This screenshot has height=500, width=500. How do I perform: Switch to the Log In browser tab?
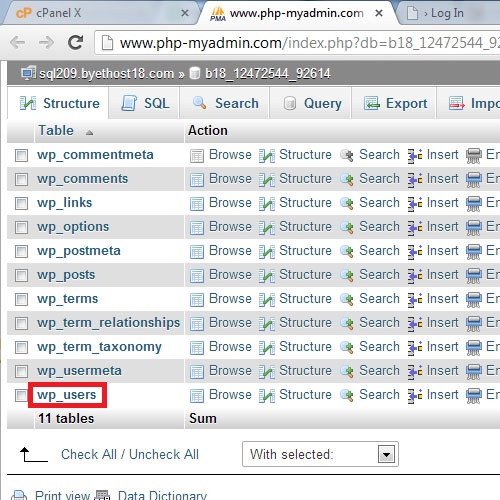[447, 13]
